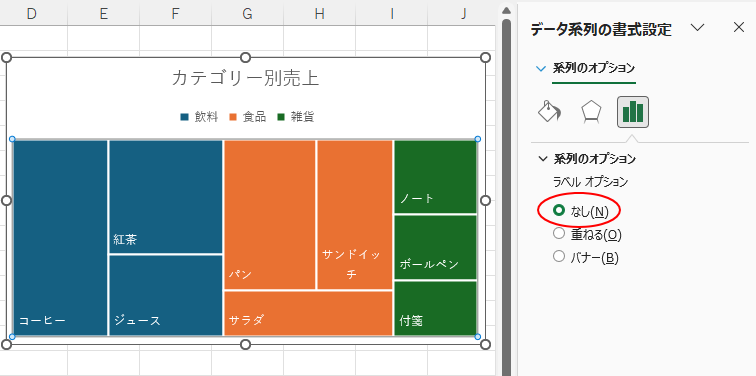The image size is (756, 376).
Task: Click the ラベル オプション heading text
Action: pyautogui.click(x=591, y=182)
